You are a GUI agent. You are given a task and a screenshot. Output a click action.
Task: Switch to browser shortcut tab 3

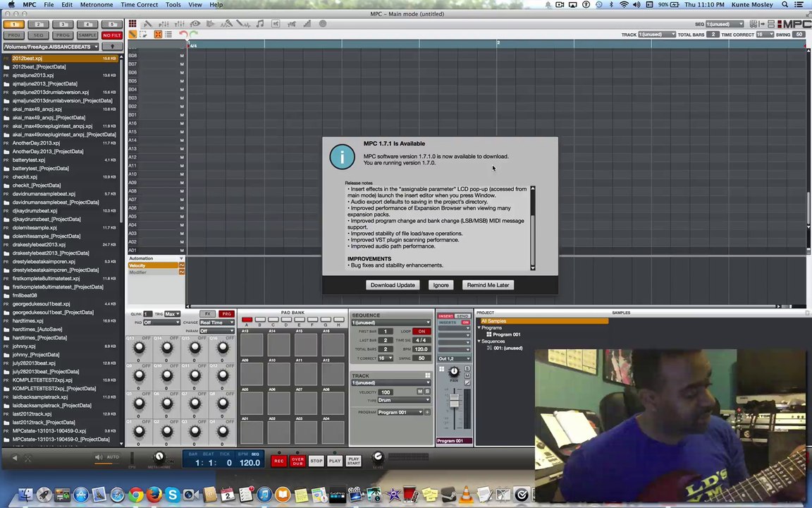pyautogui.click(x=63, y=25)
